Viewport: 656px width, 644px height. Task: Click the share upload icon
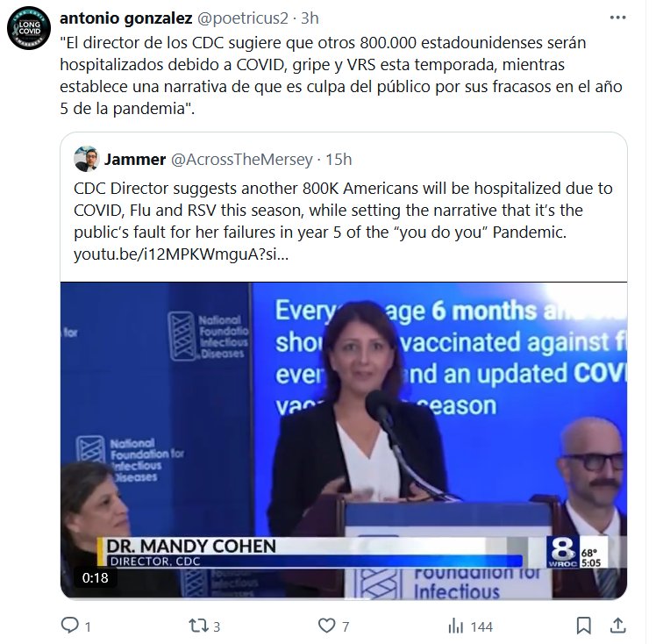click(617, 626)
